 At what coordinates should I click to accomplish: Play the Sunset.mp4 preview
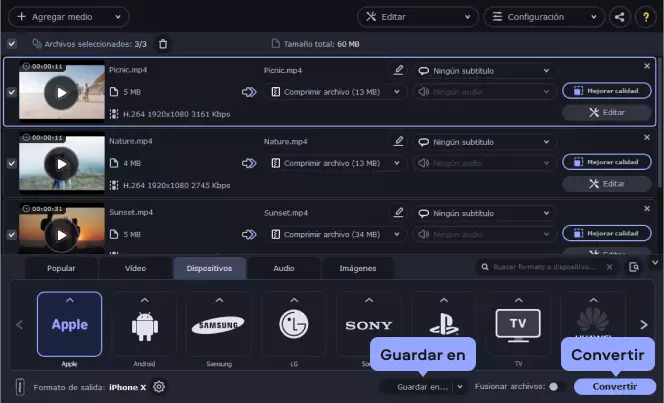(x=61, y=235)
